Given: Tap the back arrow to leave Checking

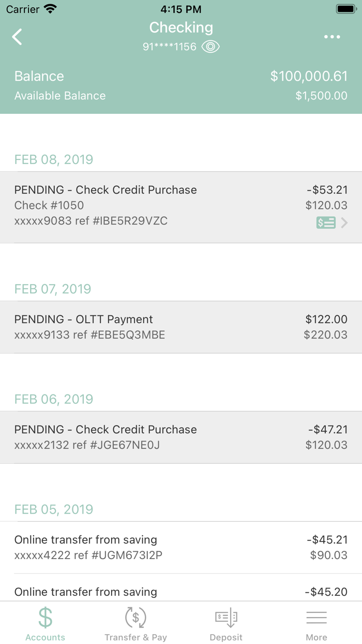Looking at the screenshot, I should 17,36.
